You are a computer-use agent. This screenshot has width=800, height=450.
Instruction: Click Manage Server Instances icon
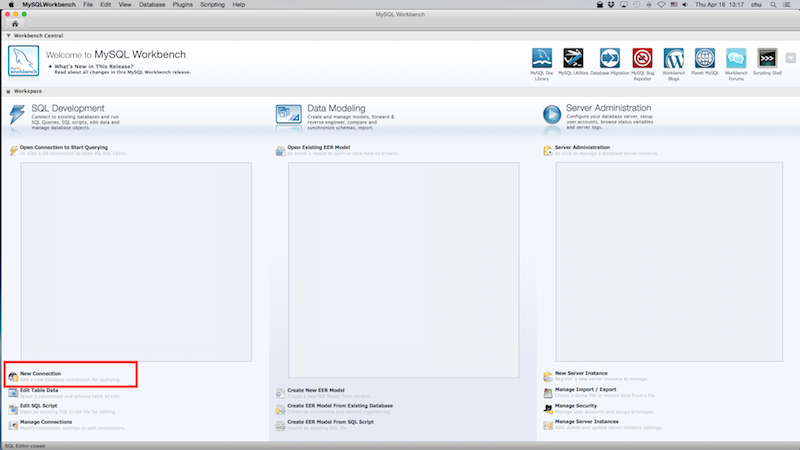(547, 425)
